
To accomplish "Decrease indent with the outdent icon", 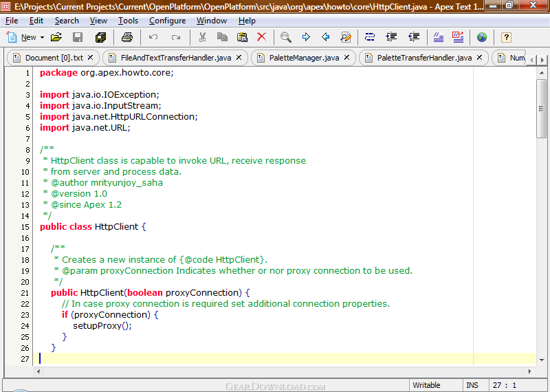I will pyautogui.click(x=414, y=37).
